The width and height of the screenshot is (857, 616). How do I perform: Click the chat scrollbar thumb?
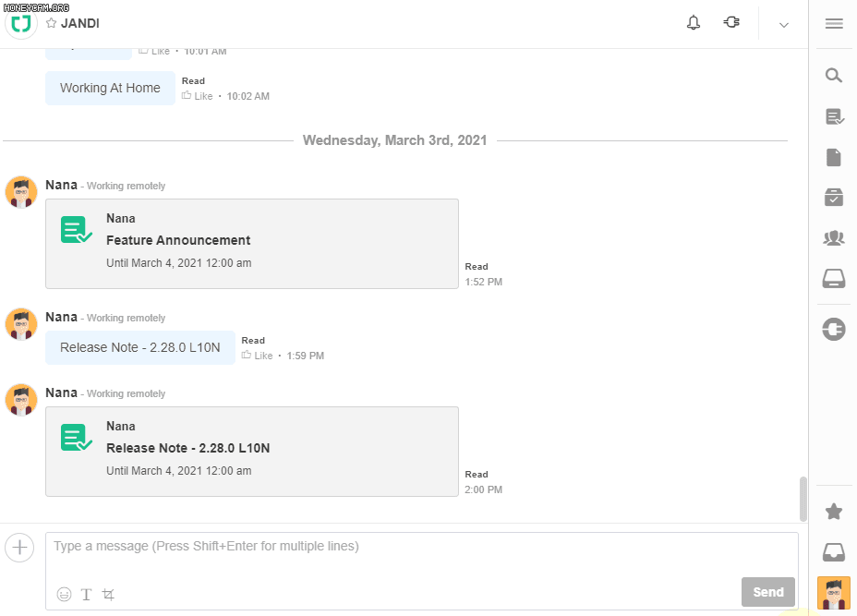click(x=803, y=499)
